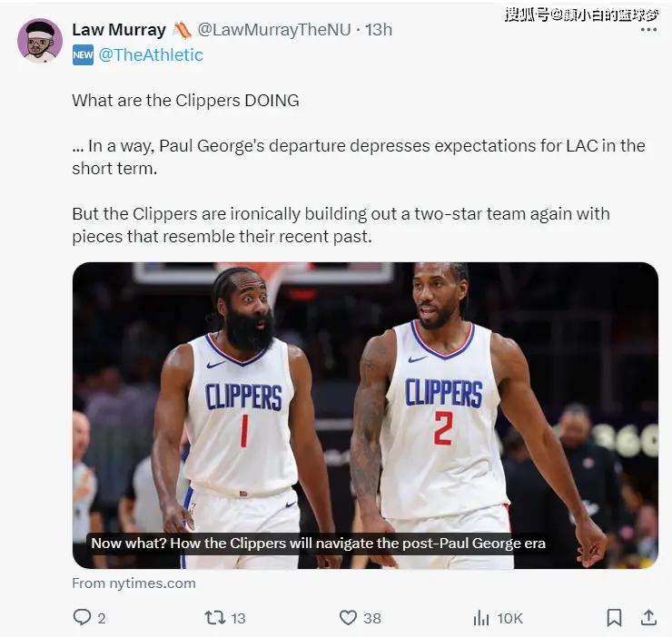Open Law Murray's profile avatar
Image resolution: width=672 pixels, height=637 pixels.
click(x=40, y=41)
